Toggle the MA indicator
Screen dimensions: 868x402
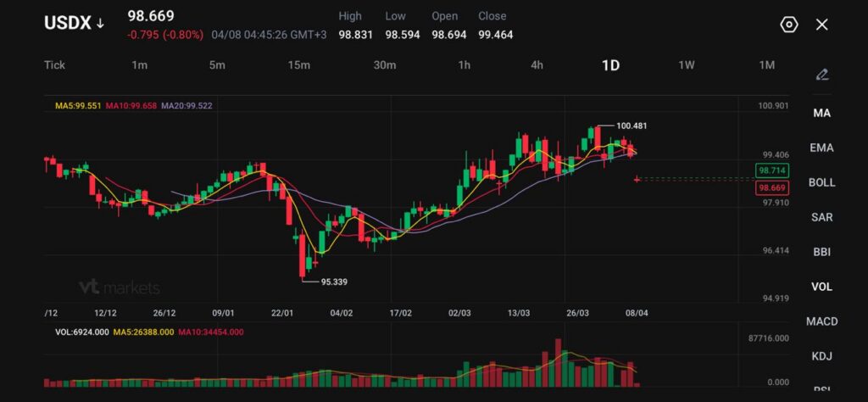tap(821, 113)
